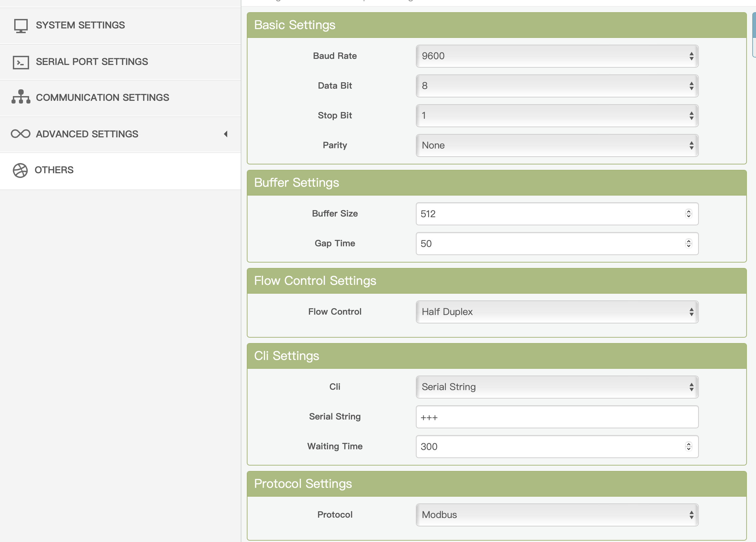This screenshot has width=756, height=542.
Task: Open the Serial Port Settings menu item
Action: [92, 62]
